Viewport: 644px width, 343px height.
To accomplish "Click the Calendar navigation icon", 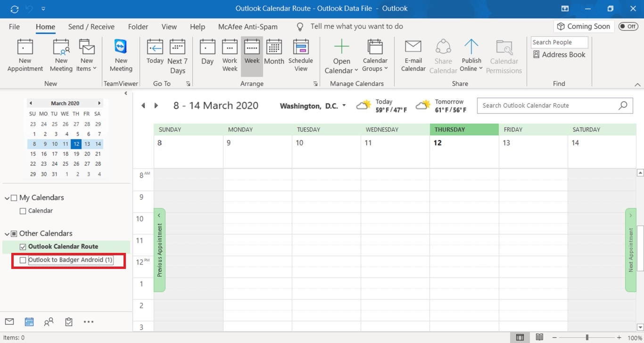I will 29,322.
